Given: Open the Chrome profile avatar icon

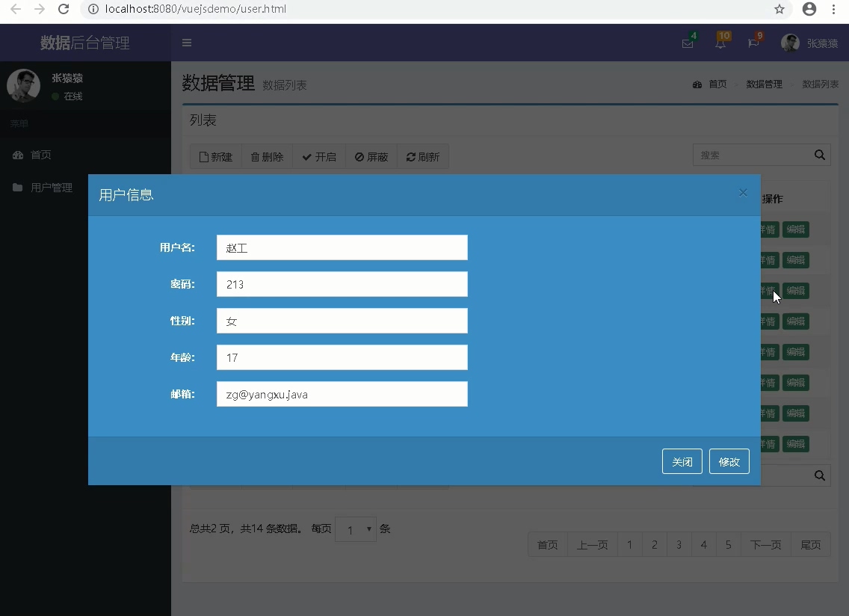Looking at the screenshot, I should pyautogui.click(x=809, y=9).
